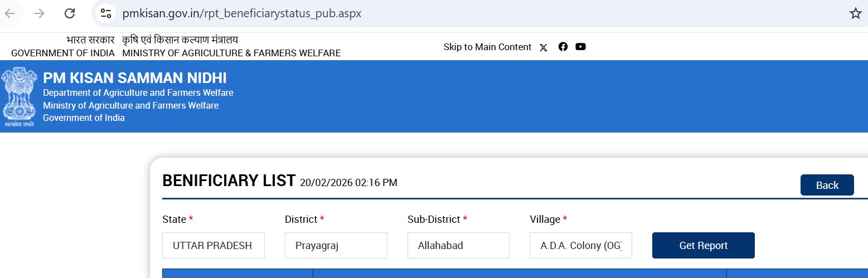Click the browser back arrow
The image size is (868, 278).
11,13
